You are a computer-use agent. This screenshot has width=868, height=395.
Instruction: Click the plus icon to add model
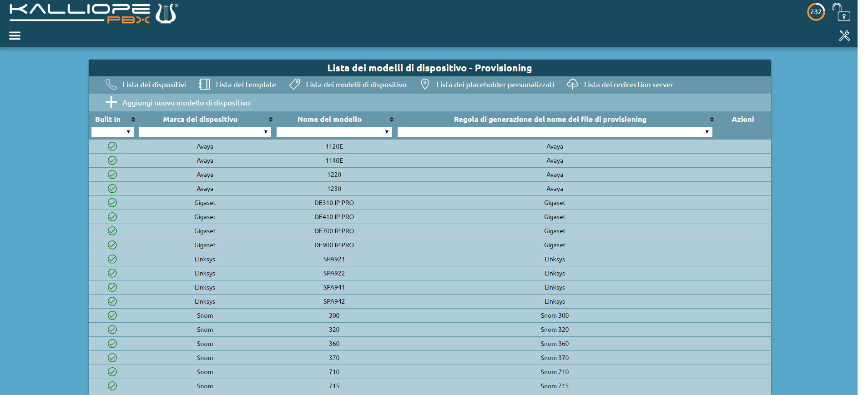click(111, 102)
